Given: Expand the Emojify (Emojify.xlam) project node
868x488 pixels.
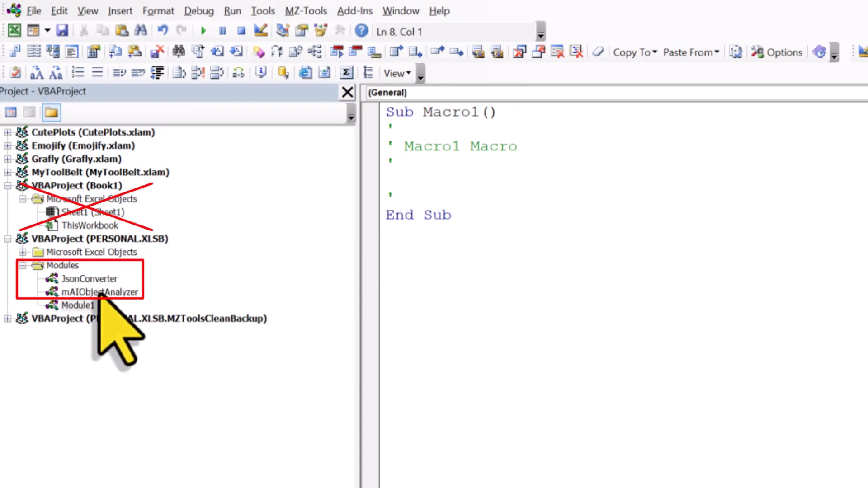Looking at the screenshot, I should [7, 145].
